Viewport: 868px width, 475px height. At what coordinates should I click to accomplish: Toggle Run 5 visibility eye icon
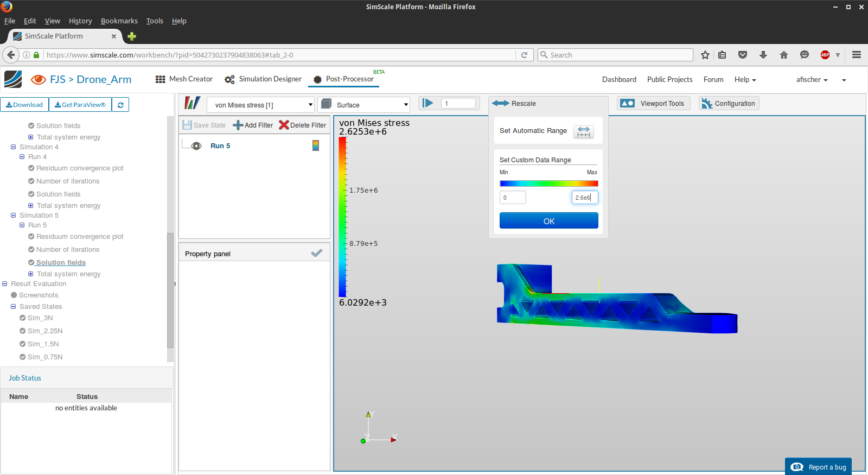[196, 146]
